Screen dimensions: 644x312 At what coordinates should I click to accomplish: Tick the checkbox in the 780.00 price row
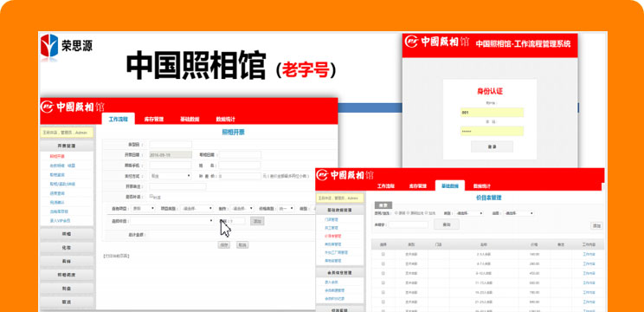[383, 292]
